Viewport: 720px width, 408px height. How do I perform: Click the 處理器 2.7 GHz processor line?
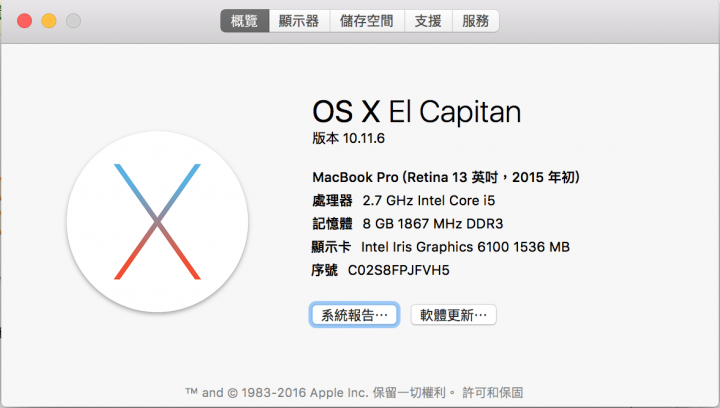(404, 201)
